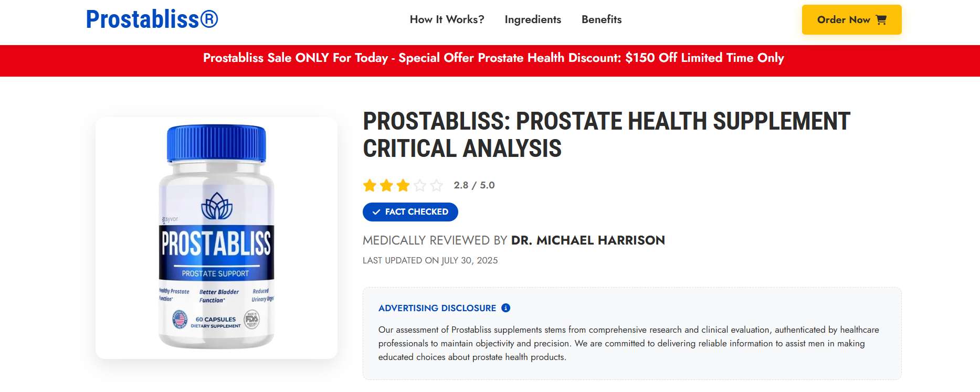Click the lotus logo on the bottle

(x=217, y=206)
